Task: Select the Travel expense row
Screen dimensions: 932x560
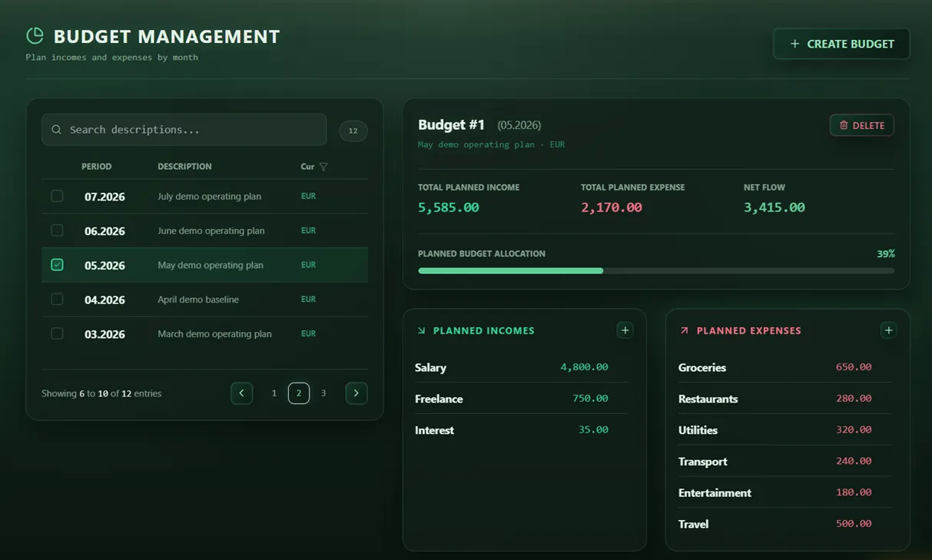Action: pos(784,524)
